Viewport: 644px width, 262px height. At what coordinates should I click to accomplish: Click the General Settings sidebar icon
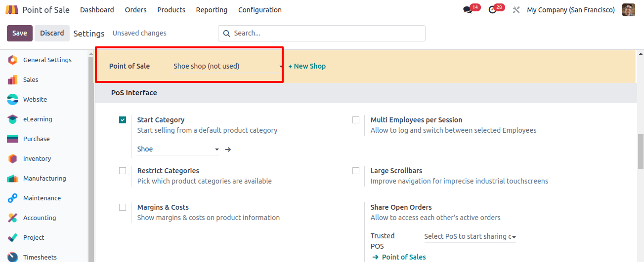point(13,60)
